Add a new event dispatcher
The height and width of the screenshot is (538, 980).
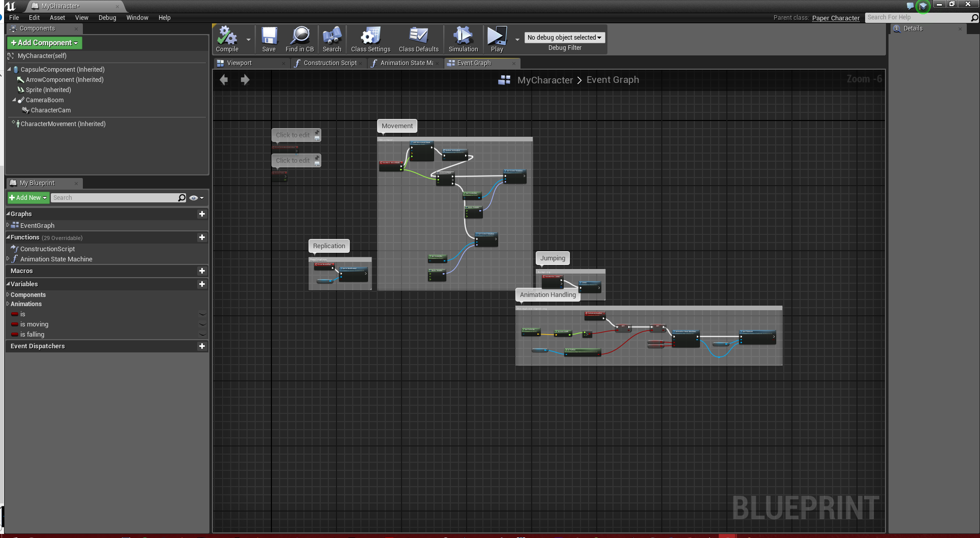click(202, 346)
